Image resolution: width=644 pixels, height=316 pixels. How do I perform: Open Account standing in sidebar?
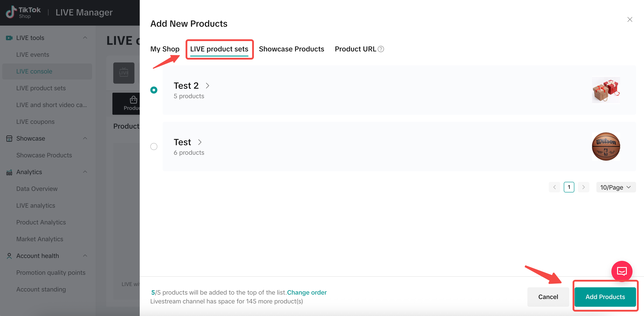pos(41,290)
